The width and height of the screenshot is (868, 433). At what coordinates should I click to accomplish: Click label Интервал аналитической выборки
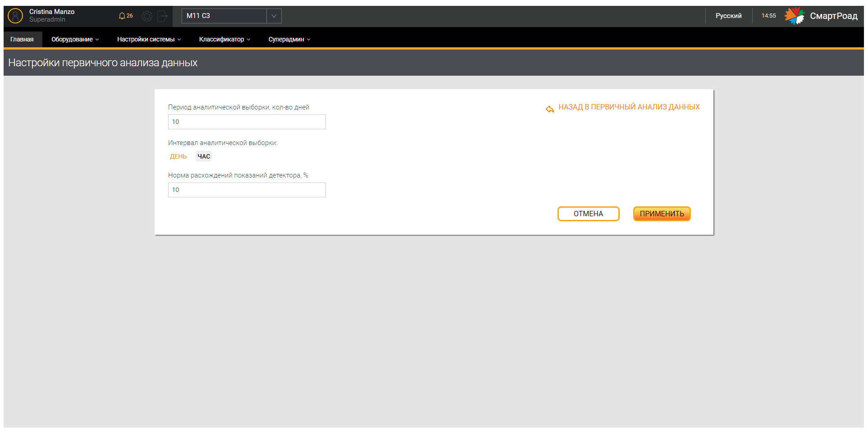[223, 143]
